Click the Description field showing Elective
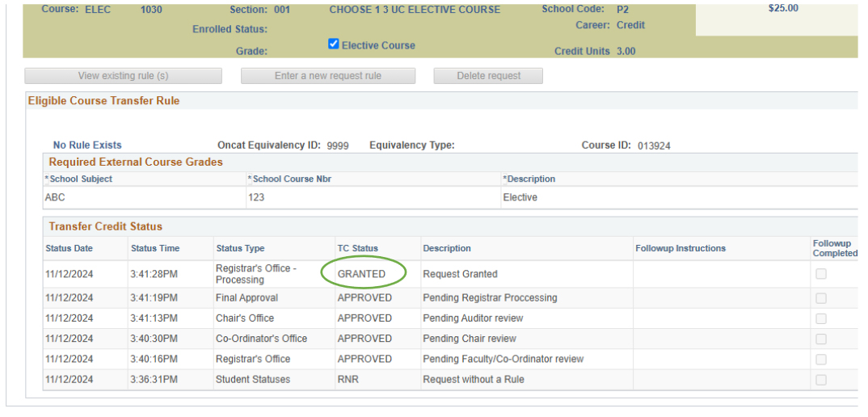 click(x=677, y=197)
